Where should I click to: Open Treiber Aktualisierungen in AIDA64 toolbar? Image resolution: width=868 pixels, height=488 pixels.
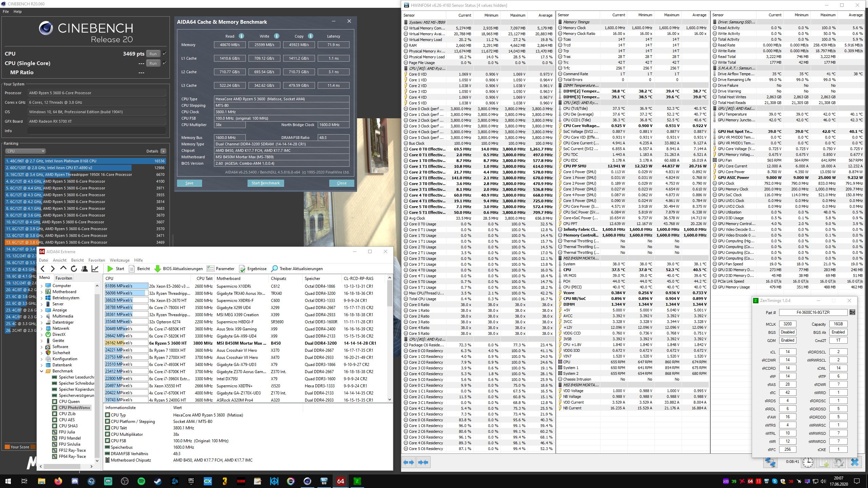coord(297,269)
